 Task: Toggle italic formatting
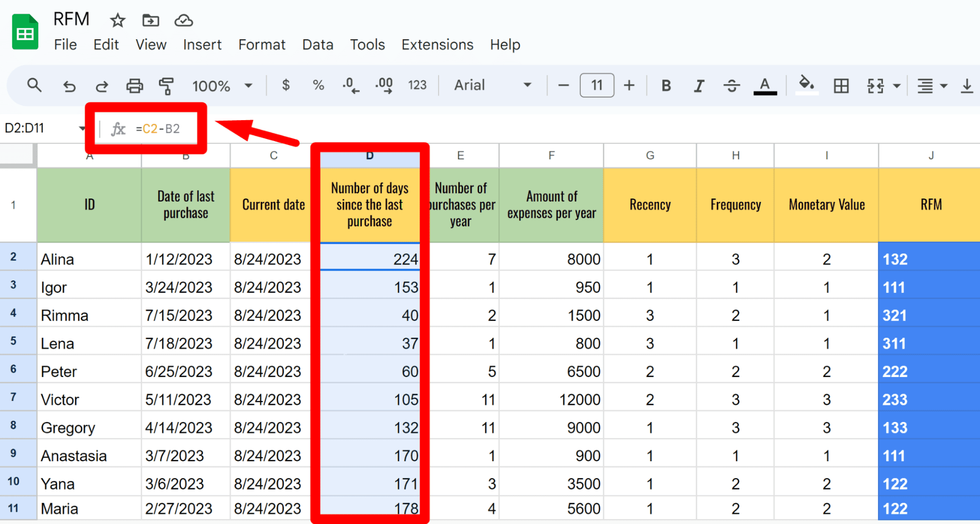click(699, 85)
